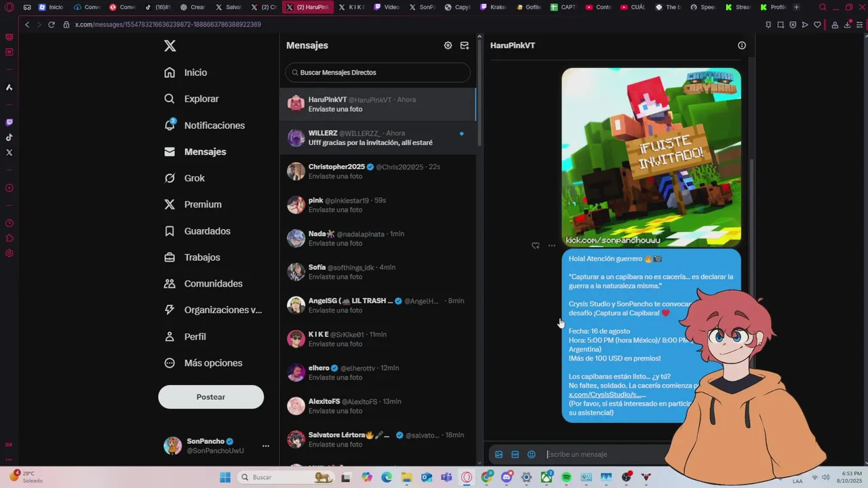Open Twitch icon in Opera sidebar

pyautogui.click(x=9, y=123)
